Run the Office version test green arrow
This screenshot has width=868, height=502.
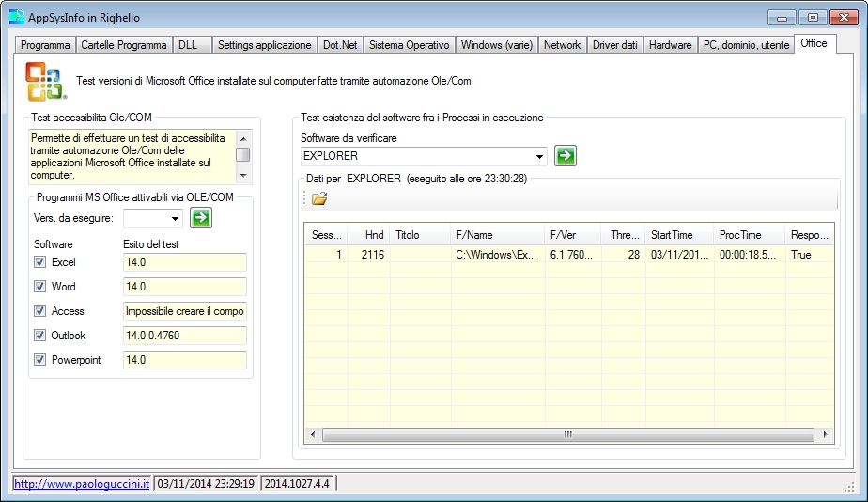201,218
